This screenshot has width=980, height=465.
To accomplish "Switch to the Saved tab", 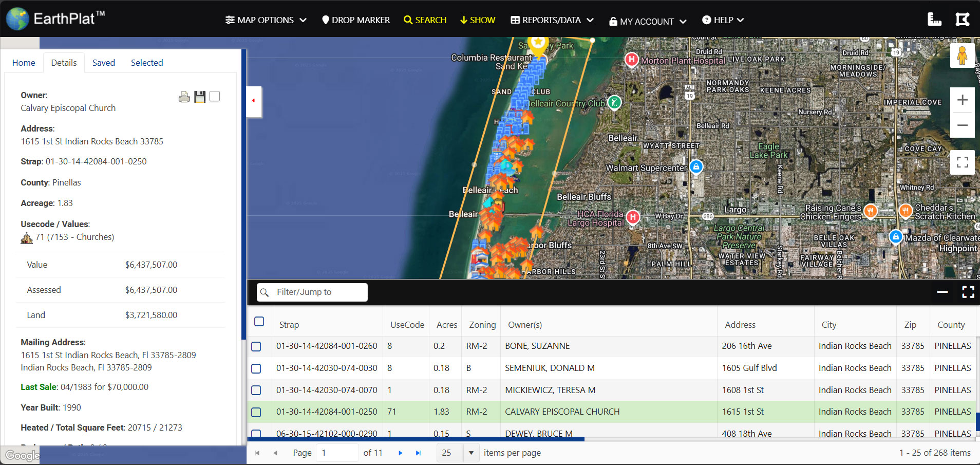I will point(104,63).
